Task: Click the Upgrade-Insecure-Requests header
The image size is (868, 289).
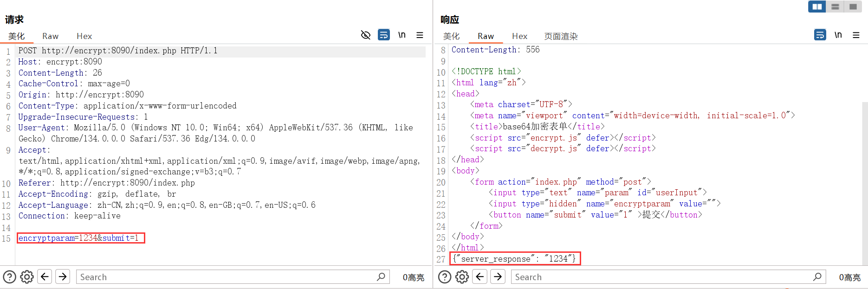Action: pos(83,117)
